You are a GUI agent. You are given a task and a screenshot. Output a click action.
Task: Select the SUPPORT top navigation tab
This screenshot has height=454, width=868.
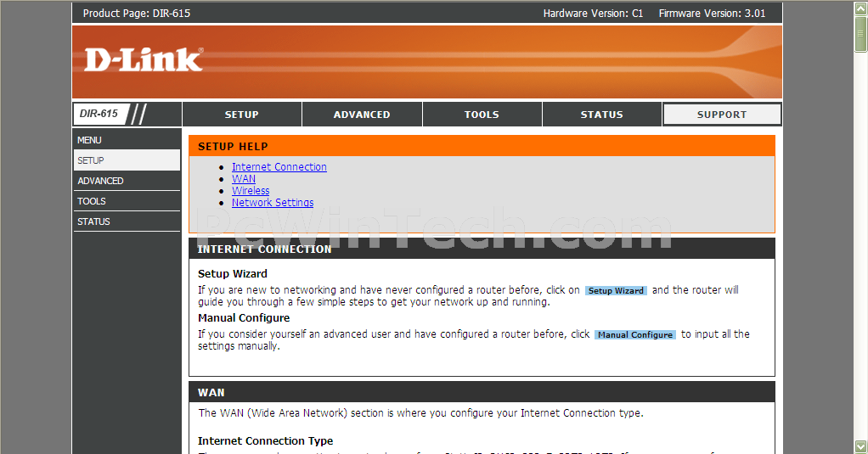click(722, 115)
